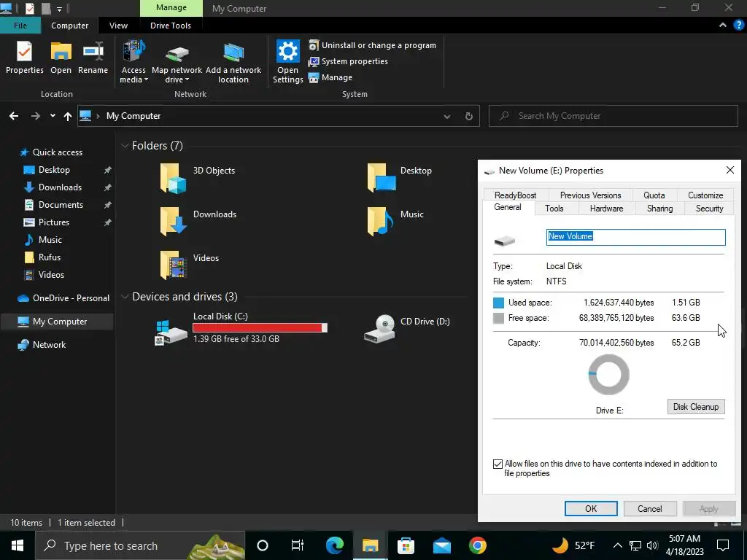The image size is (747, 560).
Task: Open the Sharing tab
Action: (x=659, y=209)
